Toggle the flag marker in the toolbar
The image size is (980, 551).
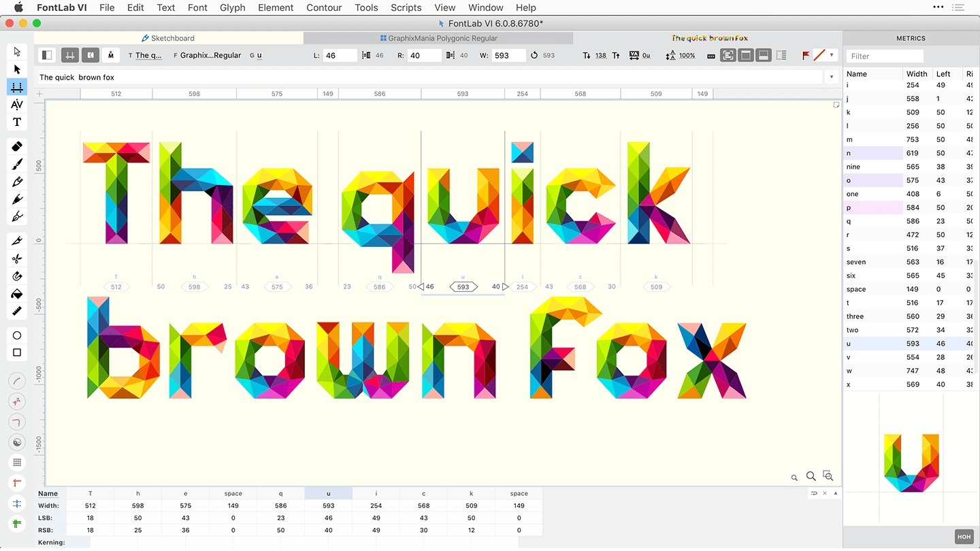[806, 55]
